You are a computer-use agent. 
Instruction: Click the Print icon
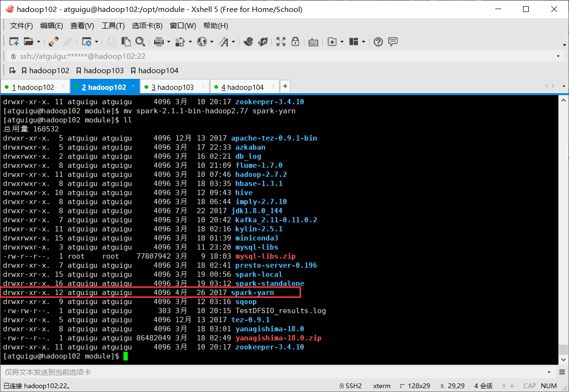[x=158, y=42]
